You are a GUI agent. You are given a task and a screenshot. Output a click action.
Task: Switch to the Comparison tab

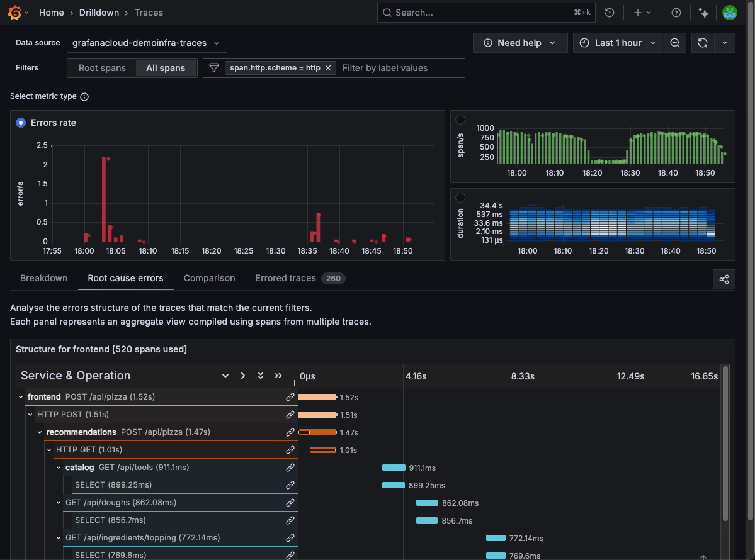(x=209, y=278)
